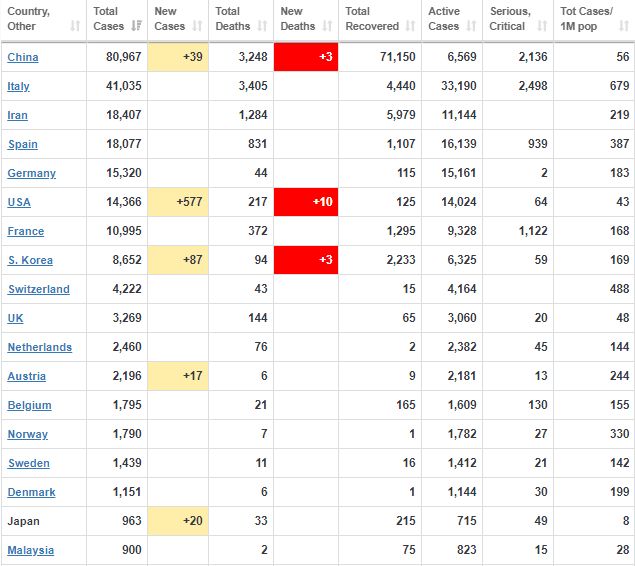The height and width of the screenshot is (566, 635).
Task: Click Denmark's active cases value 1,144
Action: tap(462, 492)
